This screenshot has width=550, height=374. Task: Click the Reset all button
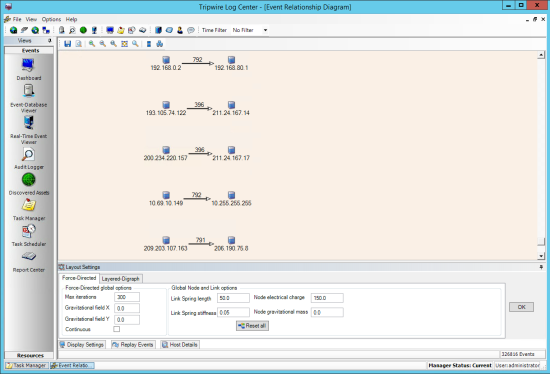pos(252,326)
